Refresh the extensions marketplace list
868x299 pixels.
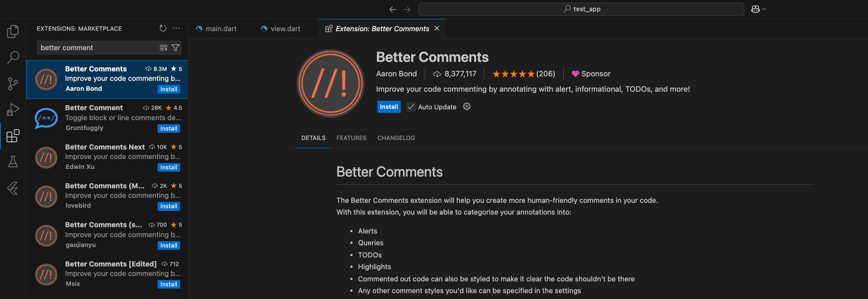[x=163, y=28]
